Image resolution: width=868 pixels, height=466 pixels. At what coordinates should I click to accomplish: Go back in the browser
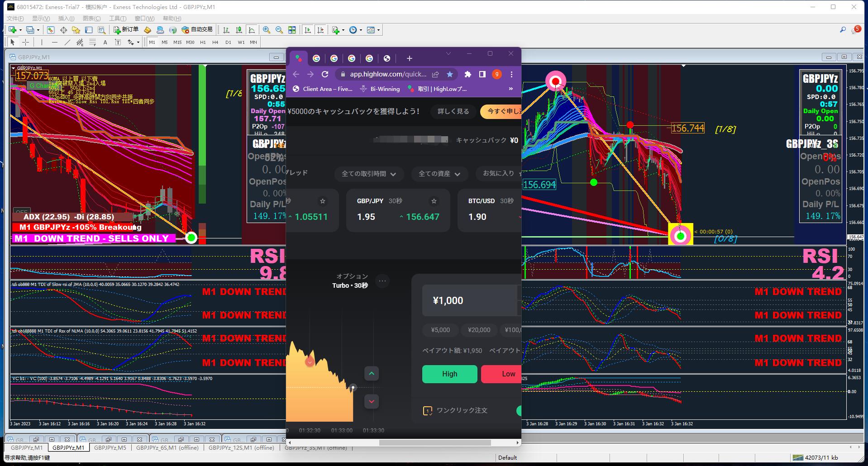point(296,74)
